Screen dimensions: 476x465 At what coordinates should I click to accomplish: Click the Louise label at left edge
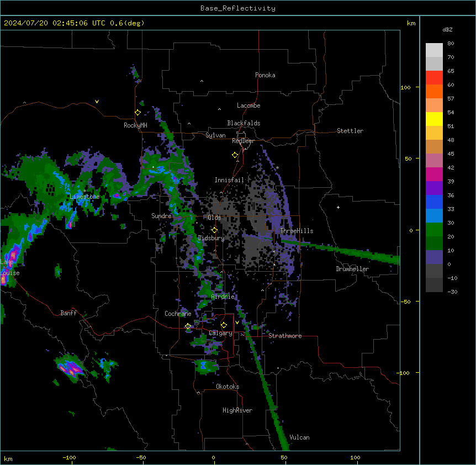[10, 273]
